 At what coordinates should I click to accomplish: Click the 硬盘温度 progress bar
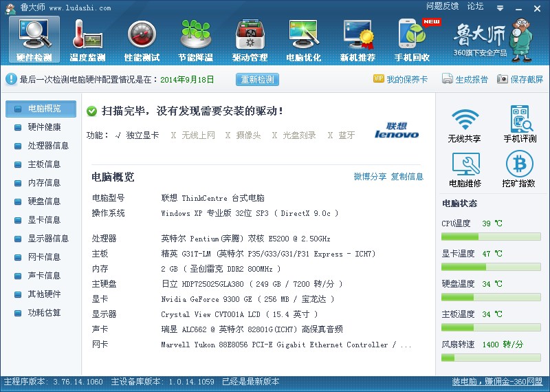point(491,297)
